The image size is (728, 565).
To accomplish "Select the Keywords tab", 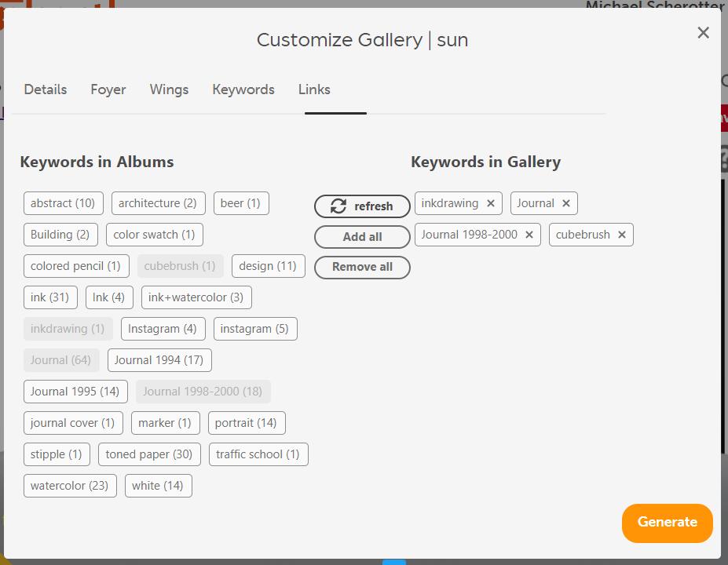I will (243, 89).
